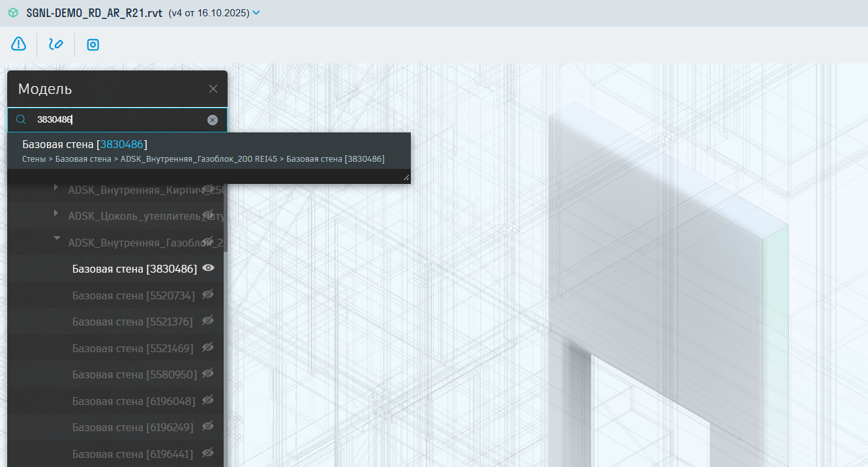Screen dimensions: 868x467
Task: Hide Базовая стена [3830486] with eye icon
Action: tap(209, 268)
